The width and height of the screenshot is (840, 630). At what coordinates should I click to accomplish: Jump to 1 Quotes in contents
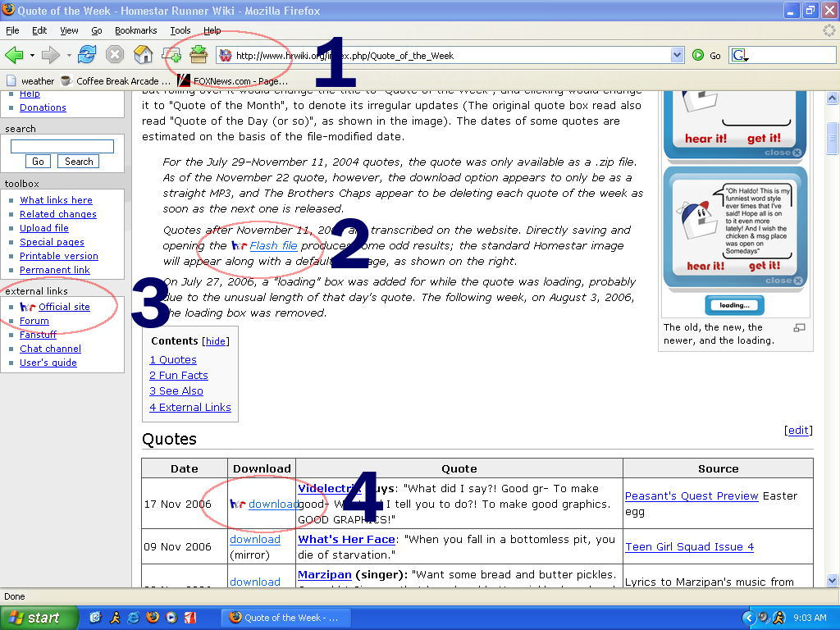pyautogui.click(x=173, y=359)
